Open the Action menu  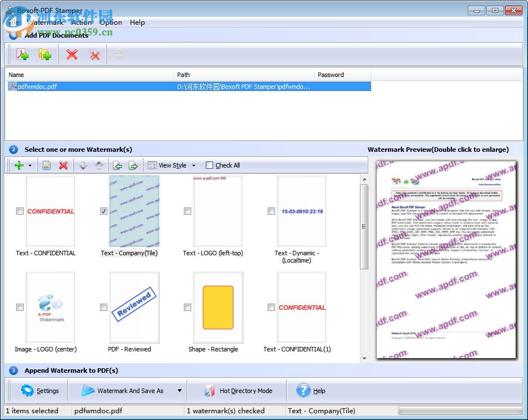(81, 22)
